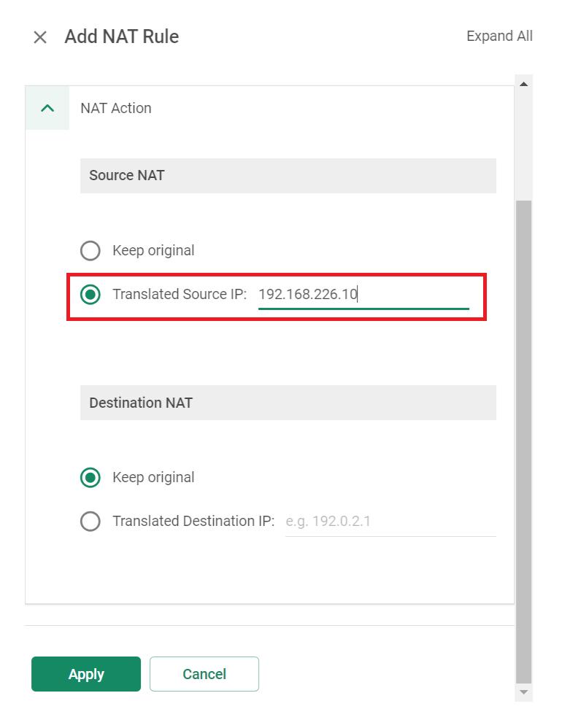Collapse the NAT Action section
This screenshot has width=562, height=728.
point(47,108)
